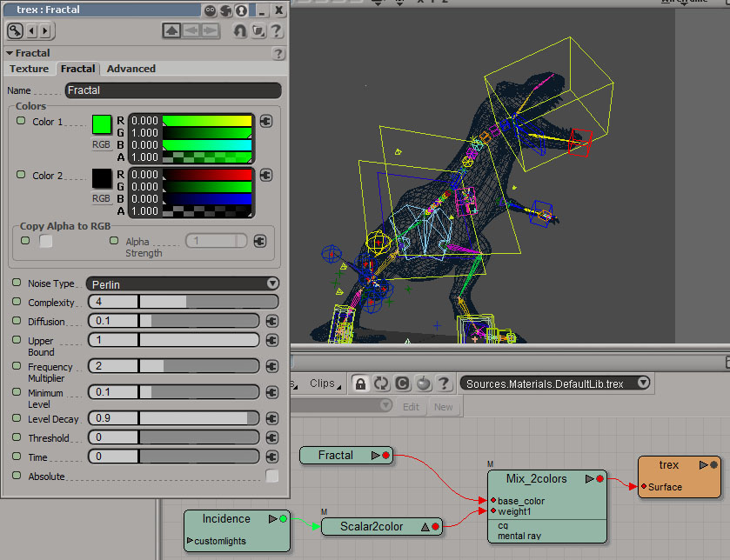
Task: Click the connection plug icon for Color 2
Action: [x=266, y=176]
